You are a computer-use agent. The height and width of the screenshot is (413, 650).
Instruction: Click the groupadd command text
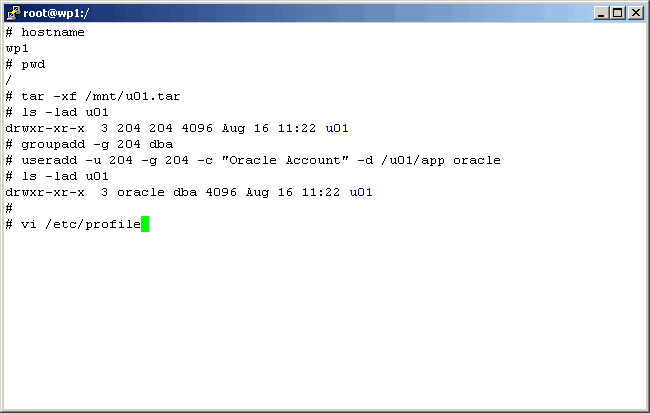tap(52, 144)
